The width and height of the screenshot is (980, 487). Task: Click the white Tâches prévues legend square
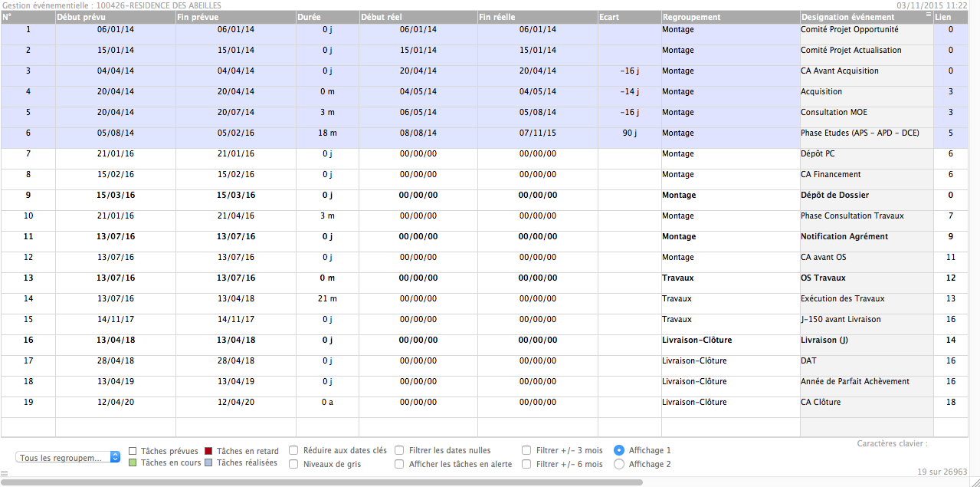(133, 451)
